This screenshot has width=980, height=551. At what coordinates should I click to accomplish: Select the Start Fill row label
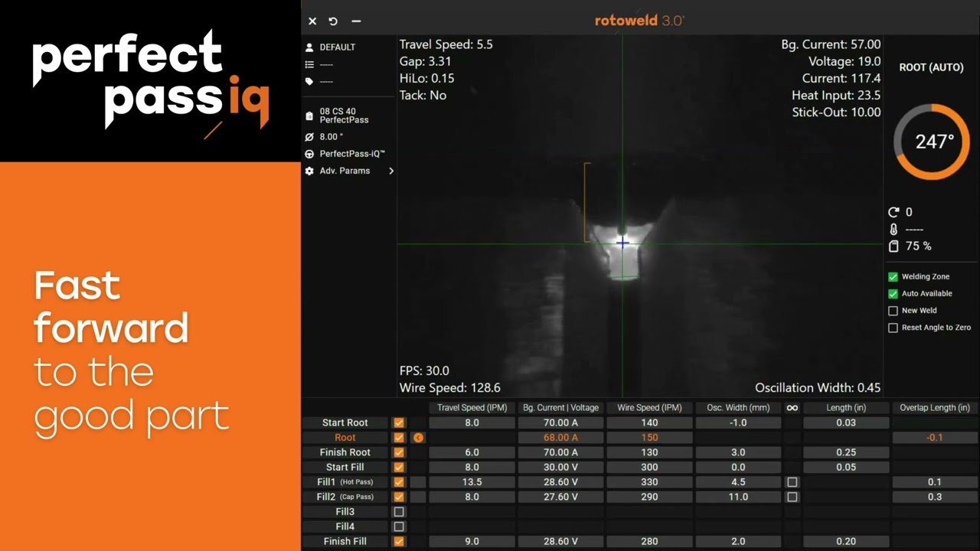pos(345,468)
